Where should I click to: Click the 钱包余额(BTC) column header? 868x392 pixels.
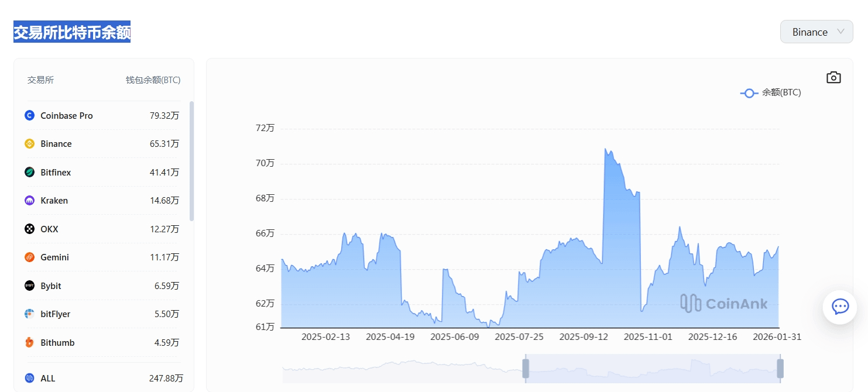click(x=153, y=80)
